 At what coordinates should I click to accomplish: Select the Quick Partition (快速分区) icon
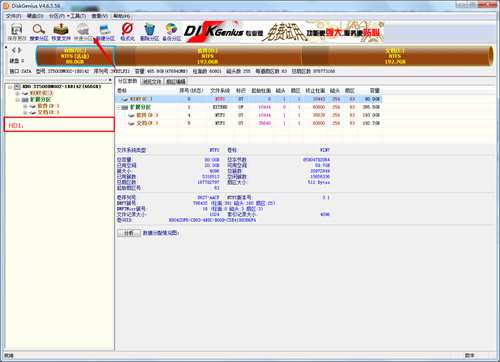pyautogui.click(x=83, y=32)
